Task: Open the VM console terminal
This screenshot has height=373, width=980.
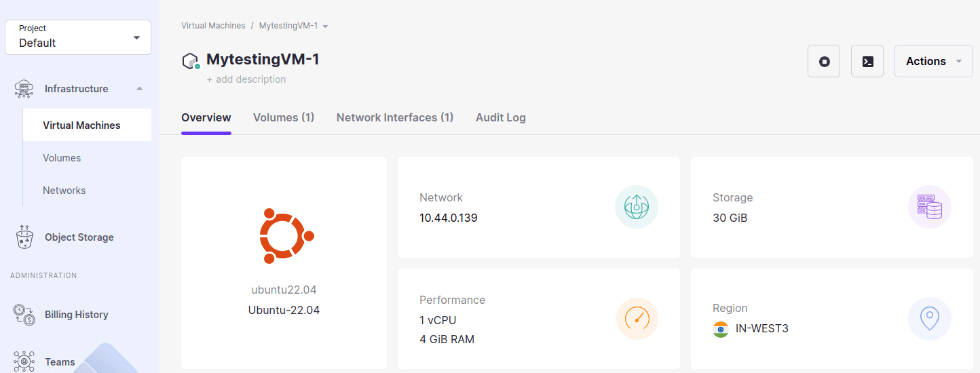Action: (867, 61)
